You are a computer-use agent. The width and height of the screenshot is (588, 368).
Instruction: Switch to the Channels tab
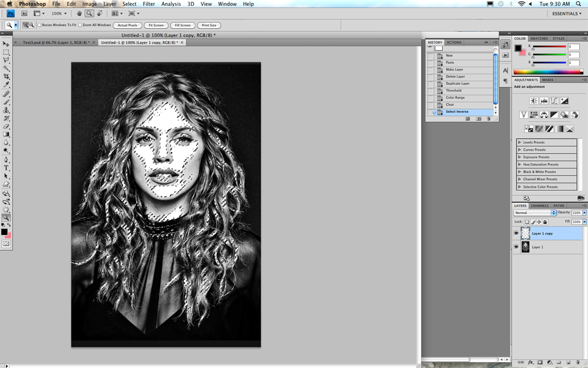(540, 205)
